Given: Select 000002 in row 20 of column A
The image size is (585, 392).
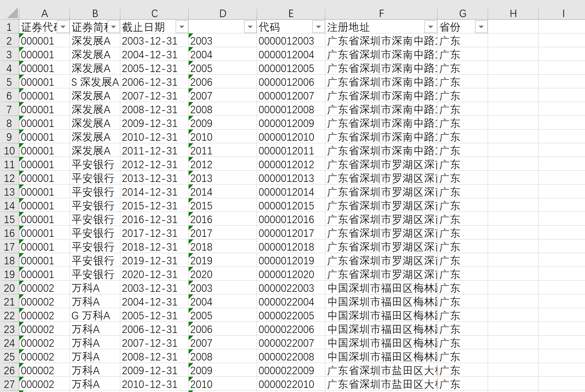Looking at the screenshot, I should (x=45, y=288).
